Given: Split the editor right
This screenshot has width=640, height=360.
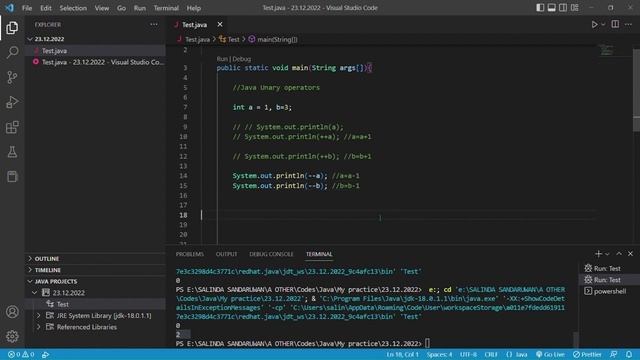Looking at the screenshot, I should point(615,24).
